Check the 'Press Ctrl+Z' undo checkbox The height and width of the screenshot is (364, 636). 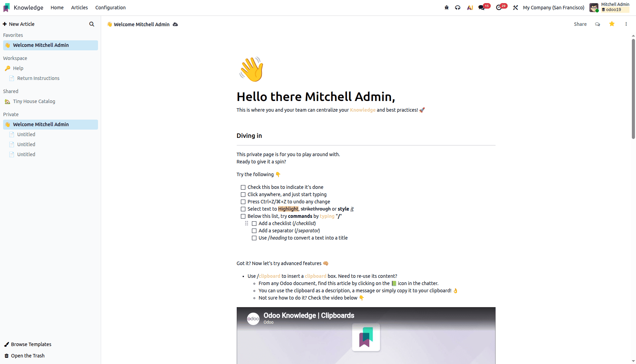click(x=243, y=202)
